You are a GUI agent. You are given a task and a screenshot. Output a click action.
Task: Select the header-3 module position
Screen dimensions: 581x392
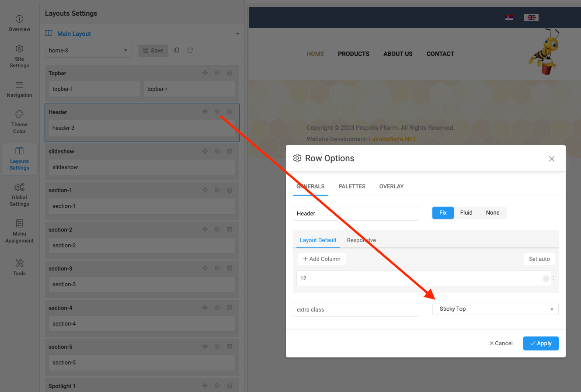(x=142, y=128)
